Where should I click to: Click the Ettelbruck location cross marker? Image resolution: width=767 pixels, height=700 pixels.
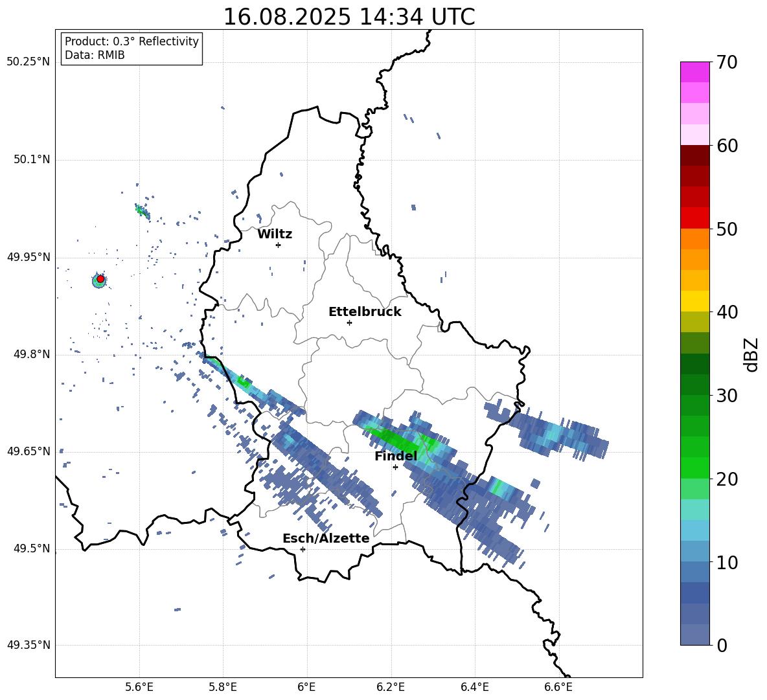[x=349, y=322]
